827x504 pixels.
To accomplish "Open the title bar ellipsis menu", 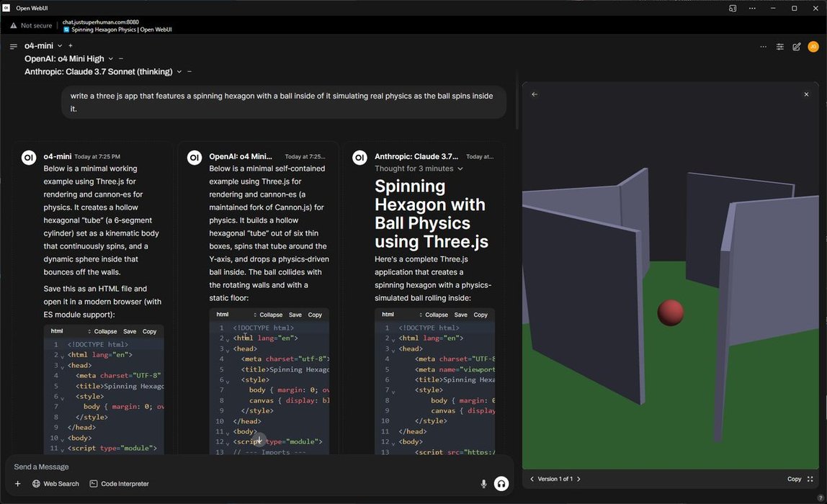I will 752,9.
